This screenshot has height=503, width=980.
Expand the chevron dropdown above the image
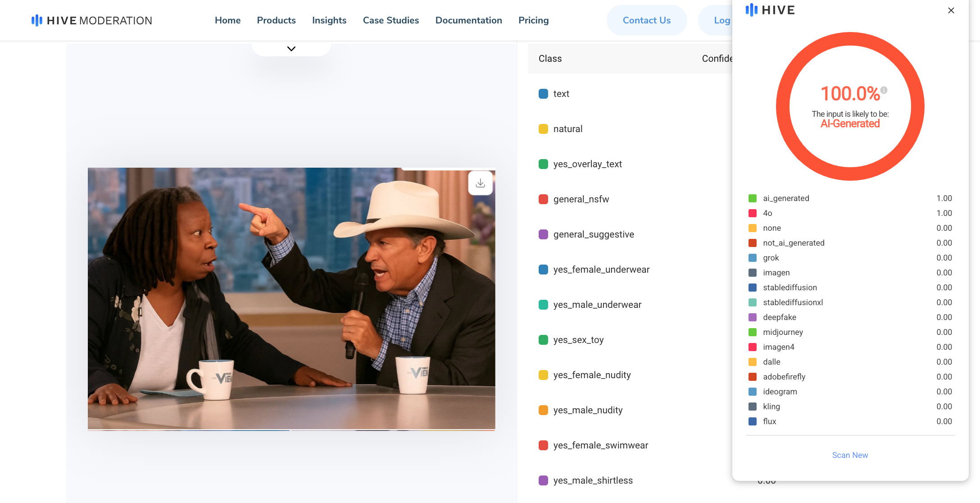point(291,49)
